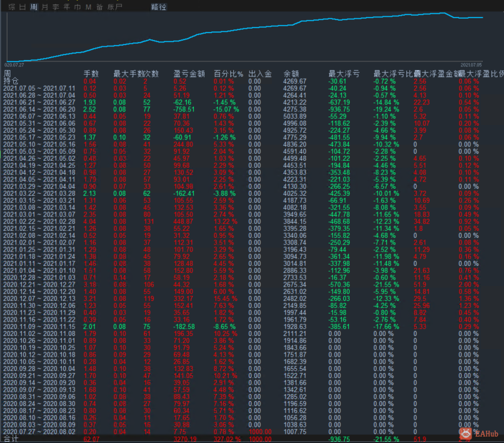Sort by the 手数 column header
The width and height of the screenshot is (504, 443).
[x=91, y=74]
